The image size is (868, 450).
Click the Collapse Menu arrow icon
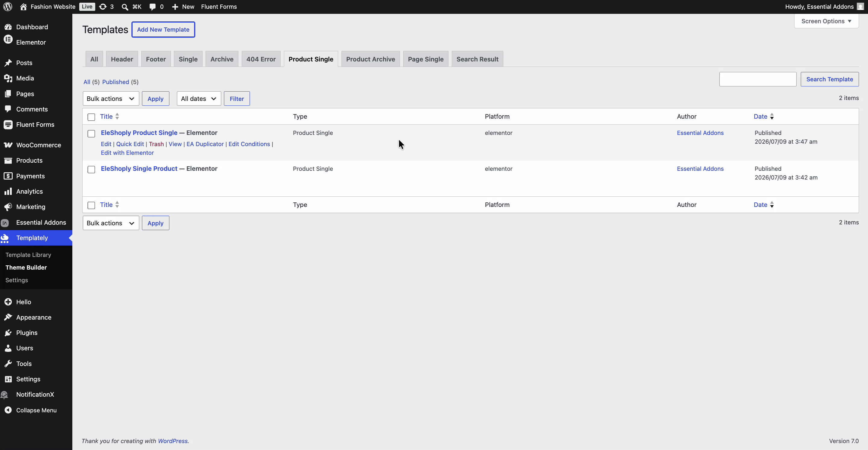[8, 410]
